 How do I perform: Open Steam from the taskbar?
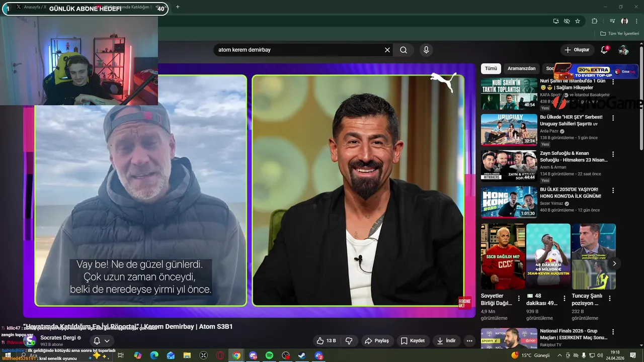point(302,355)
